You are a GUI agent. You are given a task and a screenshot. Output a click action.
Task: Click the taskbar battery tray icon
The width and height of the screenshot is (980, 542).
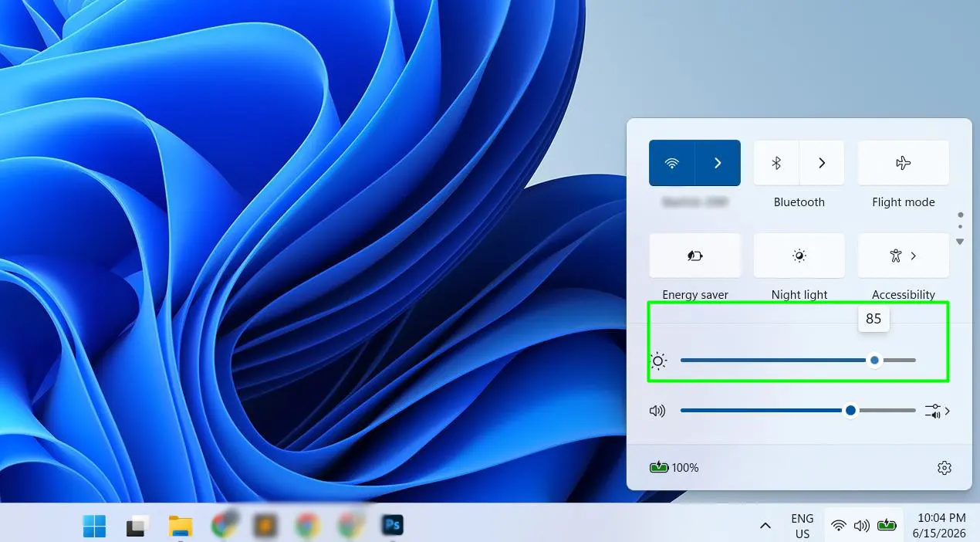pos(887,526)
